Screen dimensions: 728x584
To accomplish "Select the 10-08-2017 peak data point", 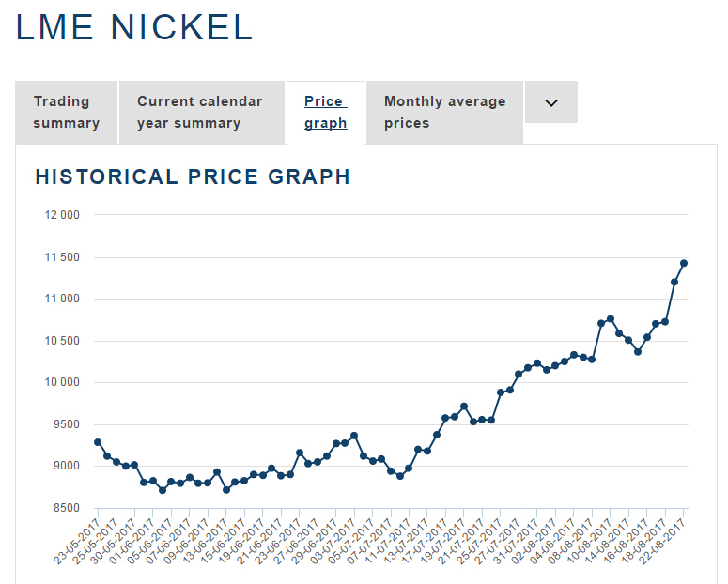I will [x=611, y=319].
